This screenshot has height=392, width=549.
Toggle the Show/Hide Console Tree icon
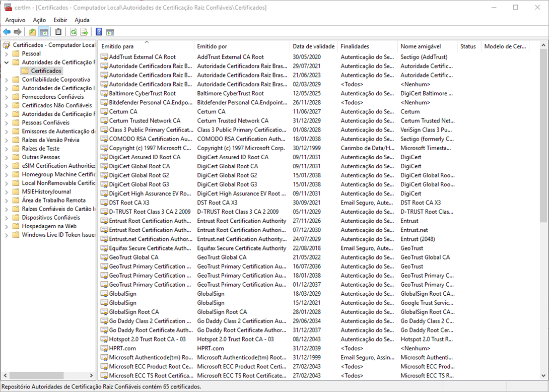(x=44, y=32)
